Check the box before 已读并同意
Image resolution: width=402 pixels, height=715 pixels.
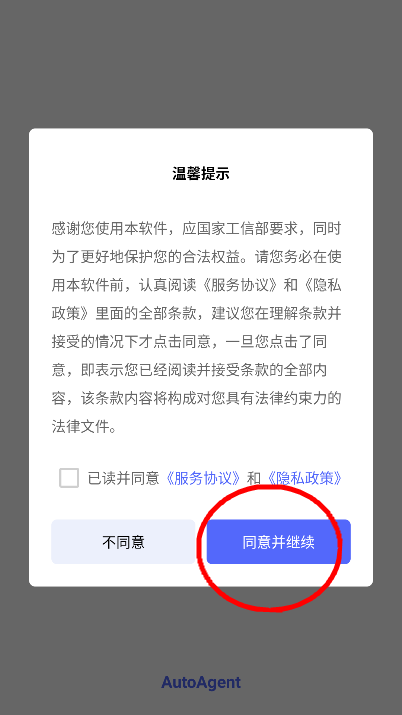(69, 478)
